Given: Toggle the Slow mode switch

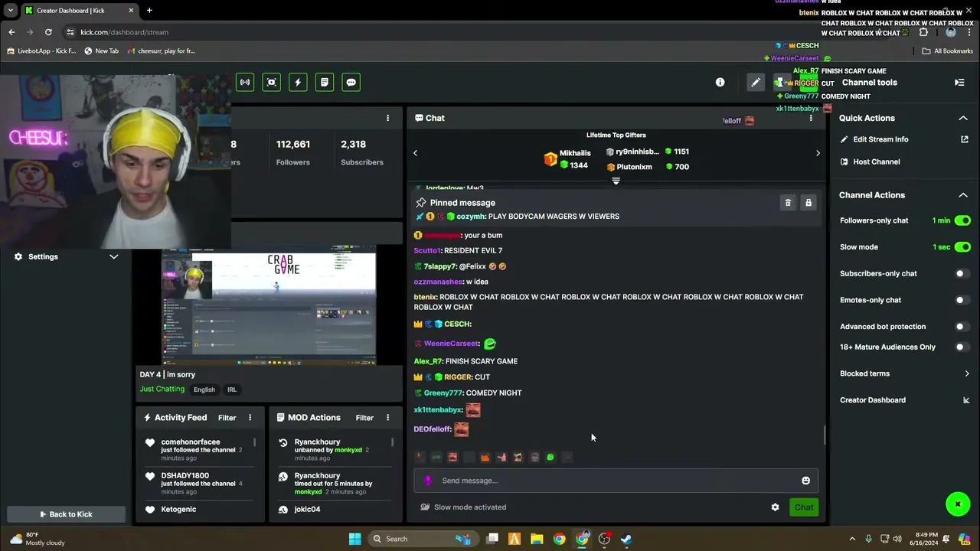Looking at the screenshot, I should point(962,247).
